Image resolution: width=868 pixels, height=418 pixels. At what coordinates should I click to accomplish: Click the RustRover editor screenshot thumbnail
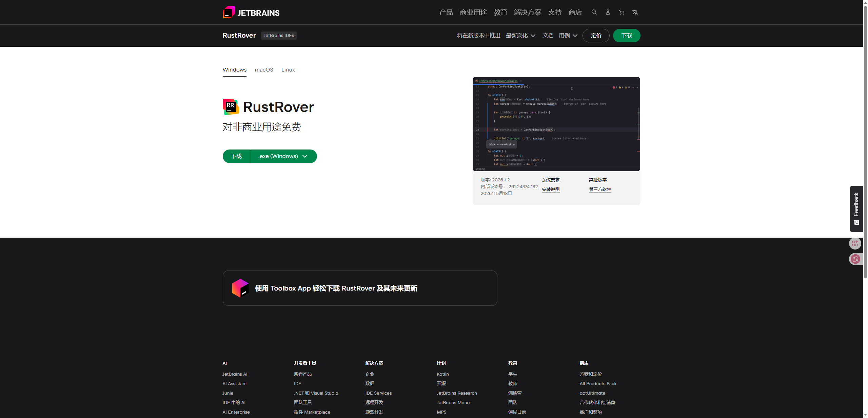coord(556,124)
